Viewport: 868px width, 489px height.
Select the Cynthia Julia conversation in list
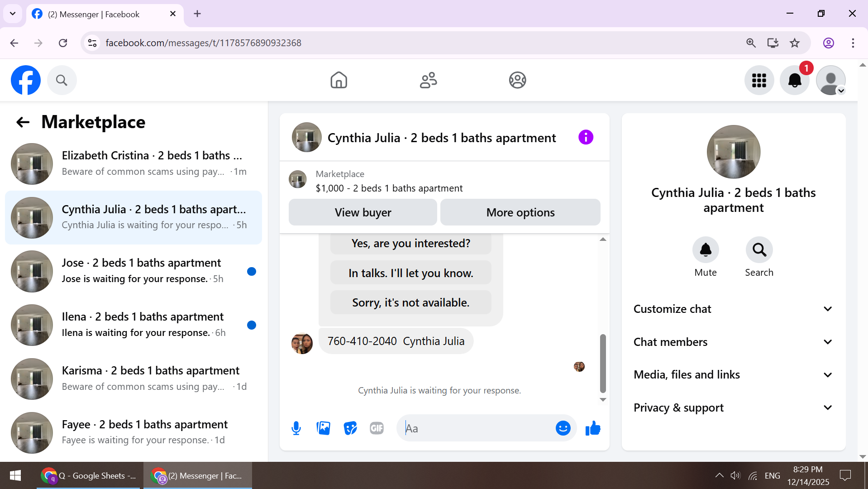pyautogui.click(x=134, y=217)
